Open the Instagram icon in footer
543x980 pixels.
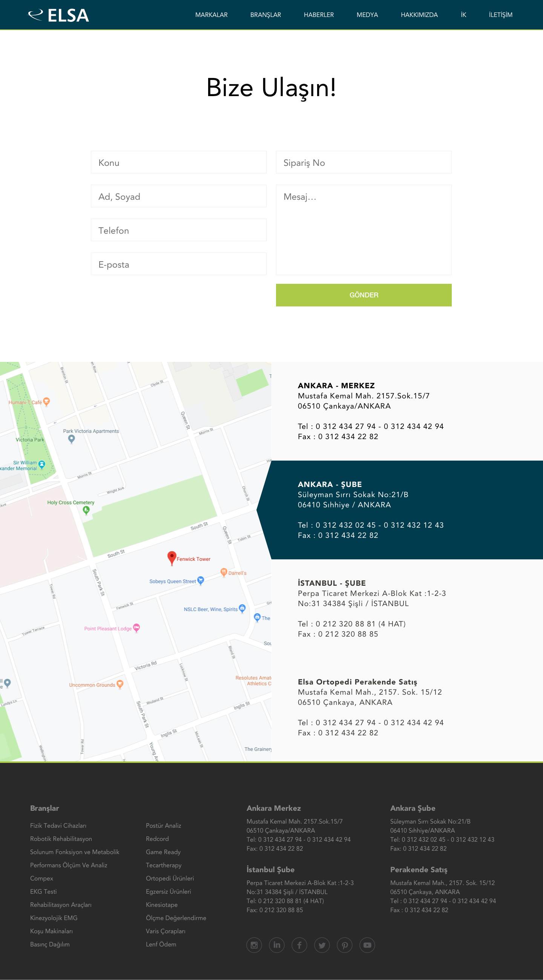254,945
